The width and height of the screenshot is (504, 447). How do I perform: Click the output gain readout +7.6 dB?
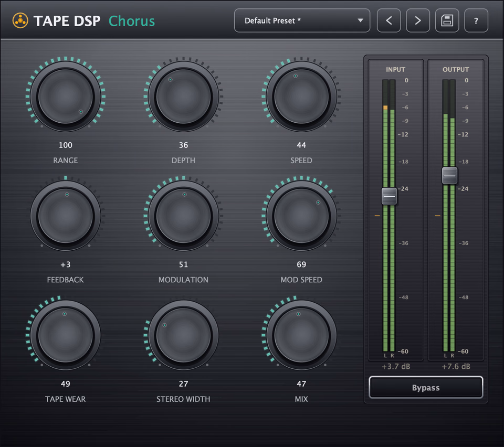(456, 366)
